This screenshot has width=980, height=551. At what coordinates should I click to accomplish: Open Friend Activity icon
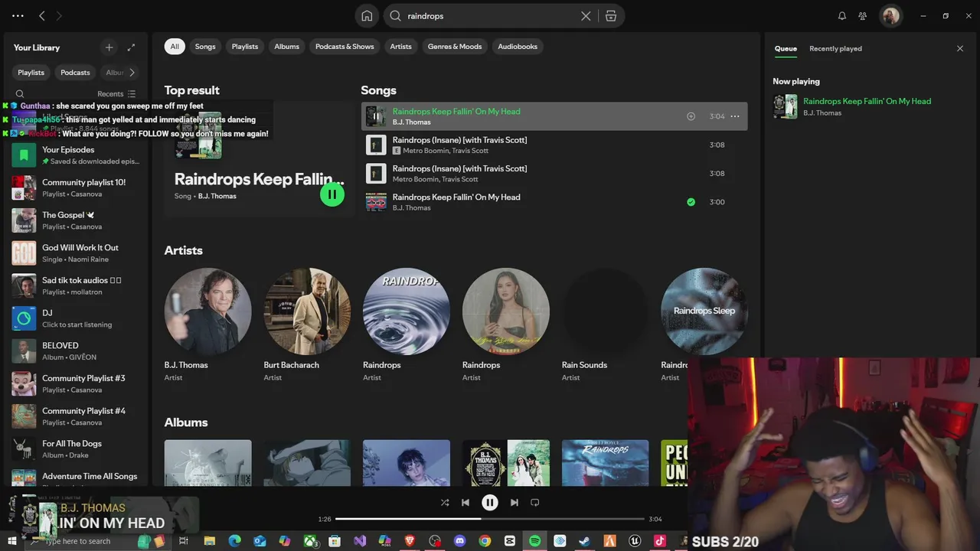pos(863,16)
